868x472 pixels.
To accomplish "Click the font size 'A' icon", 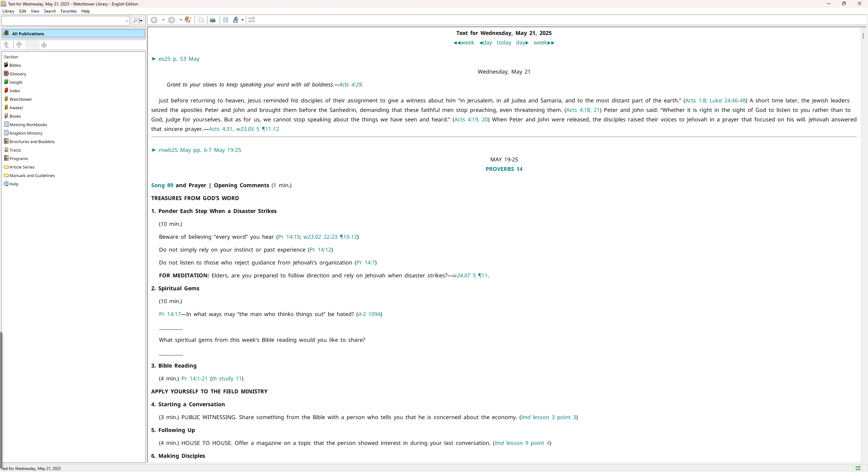I will 236,20.
